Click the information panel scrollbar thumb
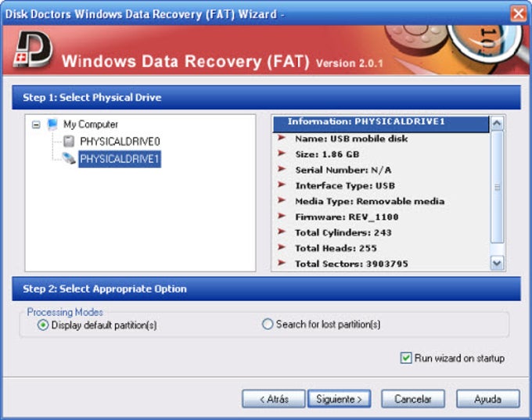The height and width of the screenshot is (420, 532). coord(497,187)
